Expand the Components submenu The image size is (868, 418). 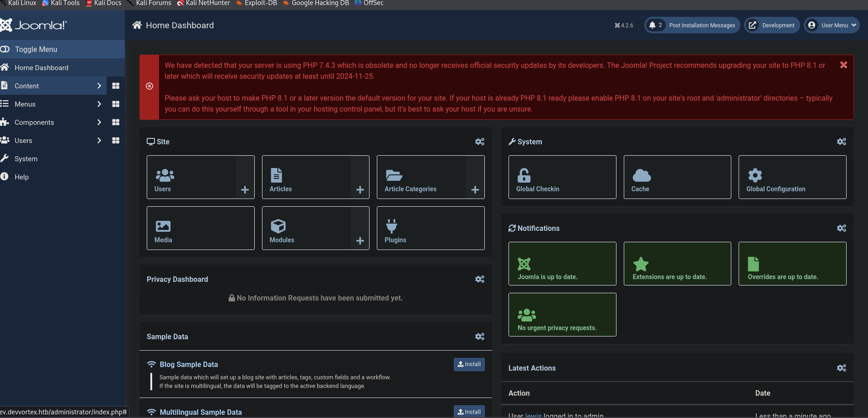tap(99, 122)
